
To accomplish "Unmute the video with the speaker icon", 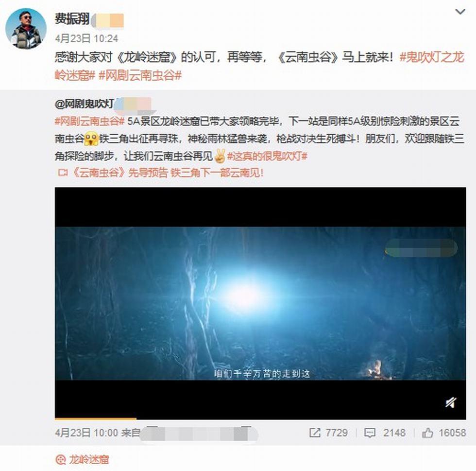I will (x=451, y=402).
